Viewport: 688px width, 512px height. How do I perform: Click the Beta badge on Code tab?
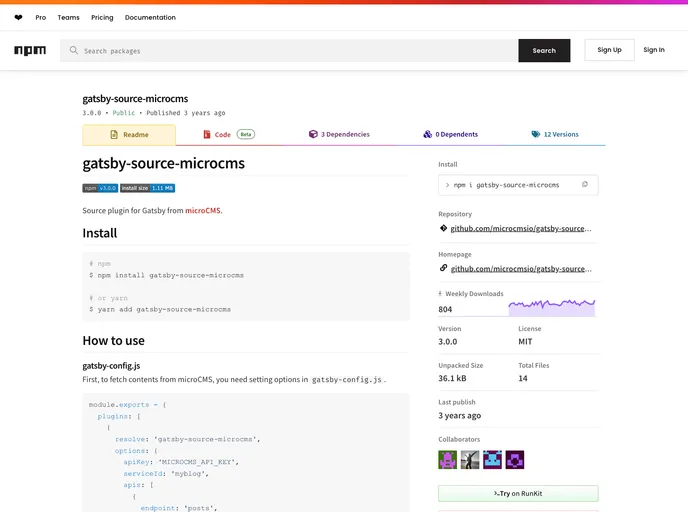[x=246, y=134]
